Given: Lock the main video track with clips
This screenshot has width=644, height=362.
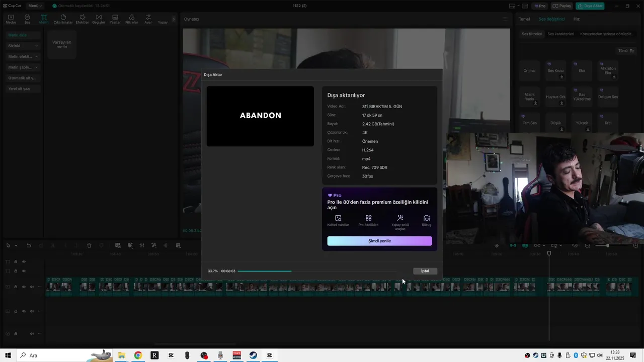Looking at the screenshot, I should tap(16, 287).
